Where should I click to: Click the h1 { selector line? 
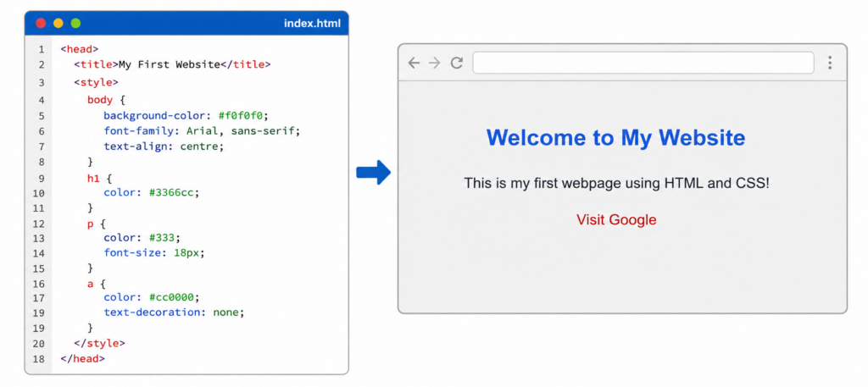click(100, 179)
